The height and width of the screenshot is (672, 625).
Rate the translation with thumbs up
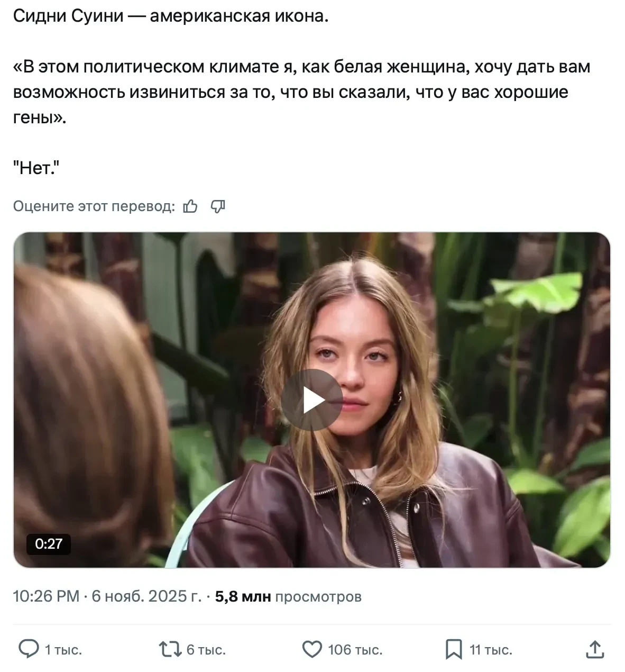(190, 206)
